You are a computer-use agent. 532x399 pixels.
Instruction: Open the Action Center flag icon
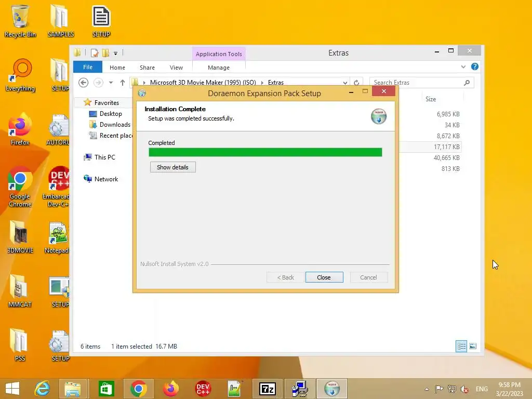439,389
